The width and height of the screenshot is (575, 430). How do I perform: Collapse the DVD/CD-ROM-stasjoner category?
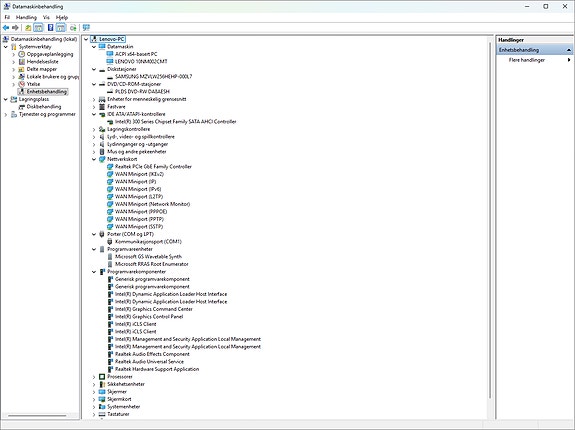(x=94, y=84)
